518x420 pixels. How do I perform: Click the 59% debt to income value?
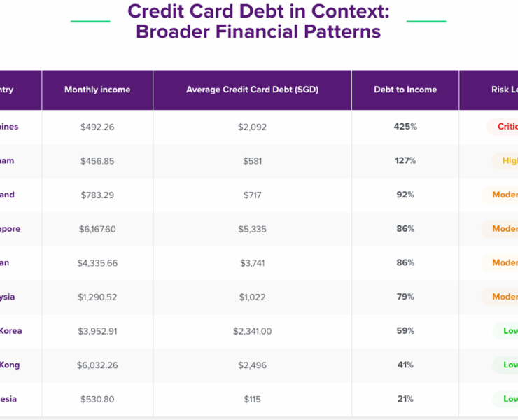tap(405, 331)
